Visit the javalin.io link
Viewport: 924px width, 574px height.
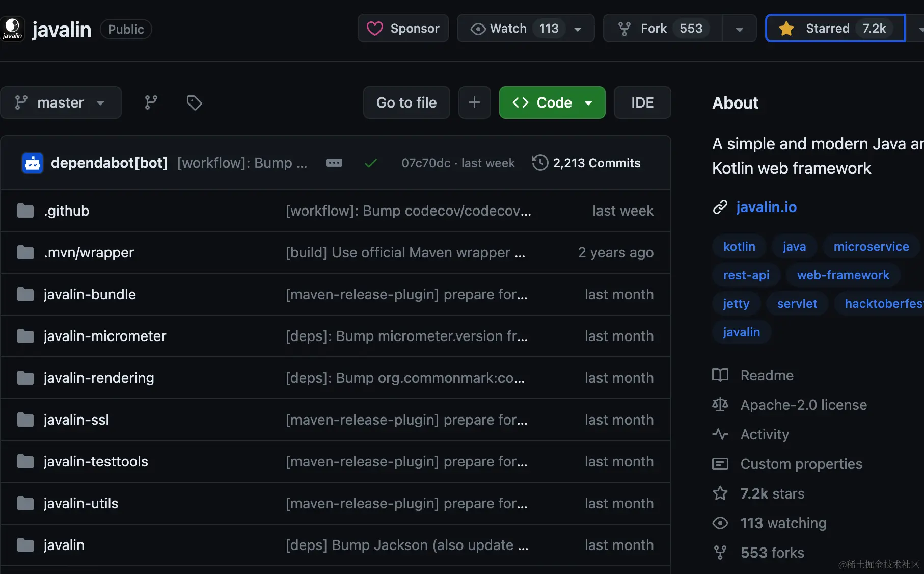pos(766,207)
